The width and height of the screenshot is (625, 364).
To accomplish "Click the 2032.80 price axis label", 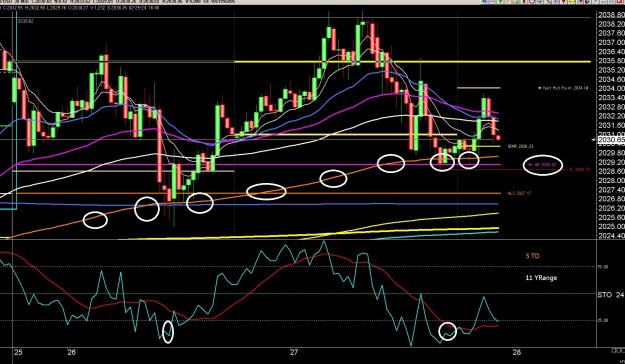I will (611, 107).
